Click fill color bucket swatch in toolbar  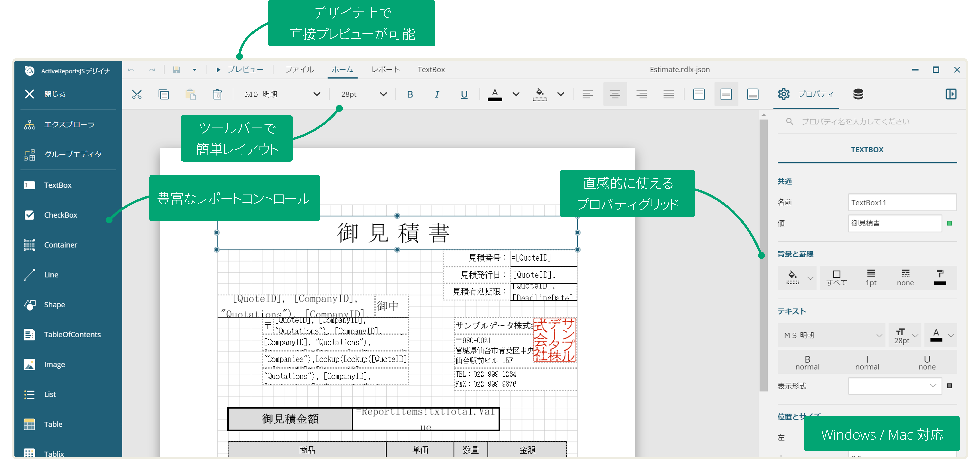539,94
